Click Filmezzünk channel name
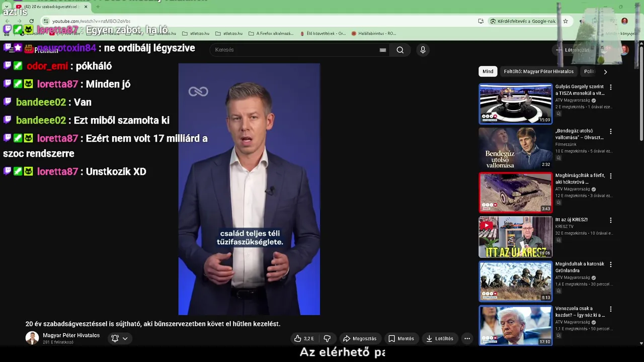This screenshot has width=644, height=362. pyautogui.click(x=566, y=144)
